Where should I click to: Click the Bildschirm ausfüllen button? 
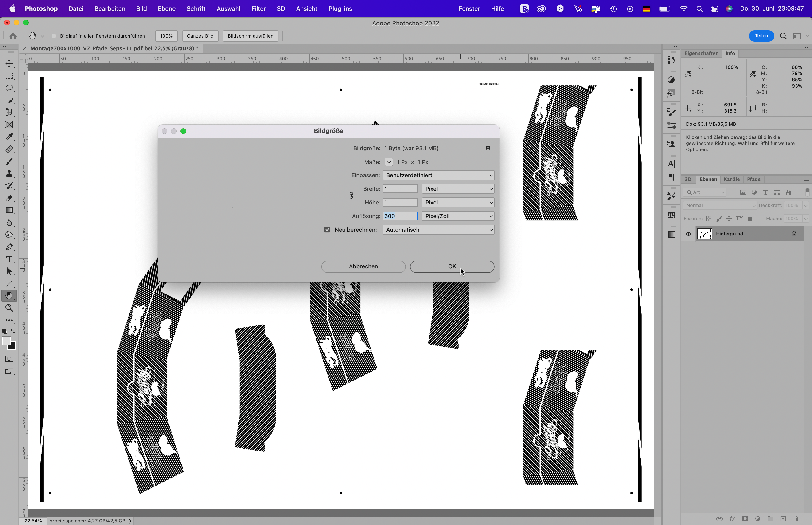[250, 36]
